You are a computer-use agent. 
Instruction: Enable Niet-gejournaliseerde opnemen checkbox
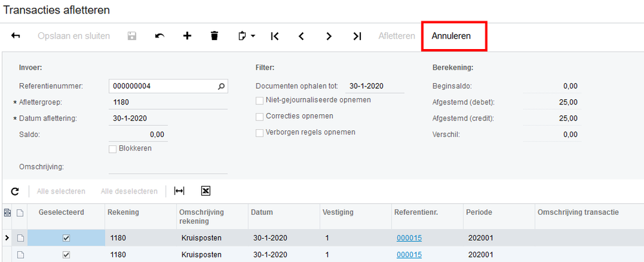point(260,101)
